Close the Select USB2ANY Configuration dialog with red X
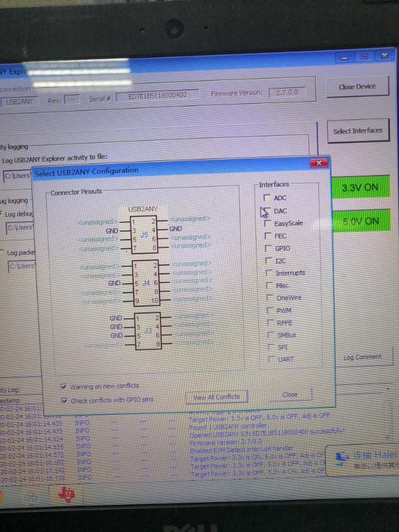This screenshot has width=399, height=532. [x=319, y=163]
